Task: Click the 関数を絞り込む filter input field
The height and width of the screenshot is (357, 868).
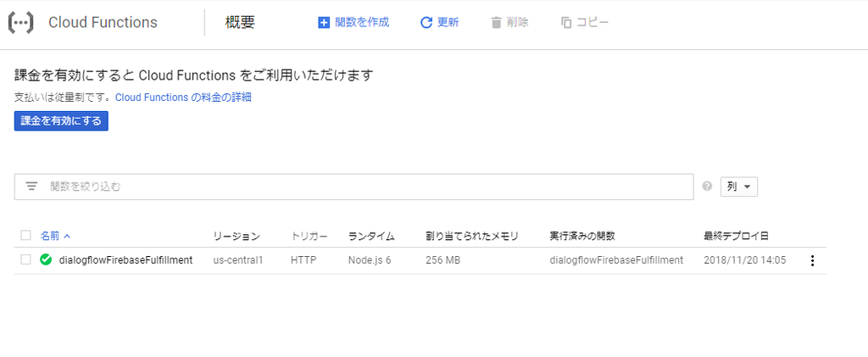Action: click(353, 187)
